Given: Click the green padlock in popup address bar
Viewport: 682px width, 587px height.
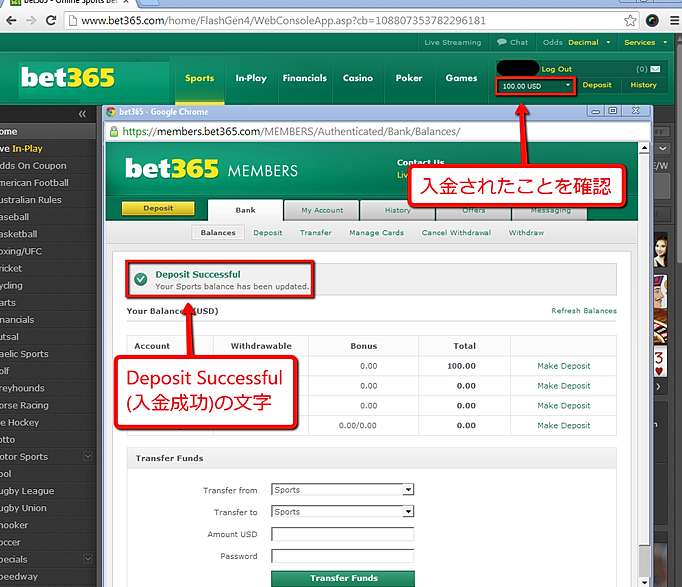Looking at the screenshot, I should 114,131.
